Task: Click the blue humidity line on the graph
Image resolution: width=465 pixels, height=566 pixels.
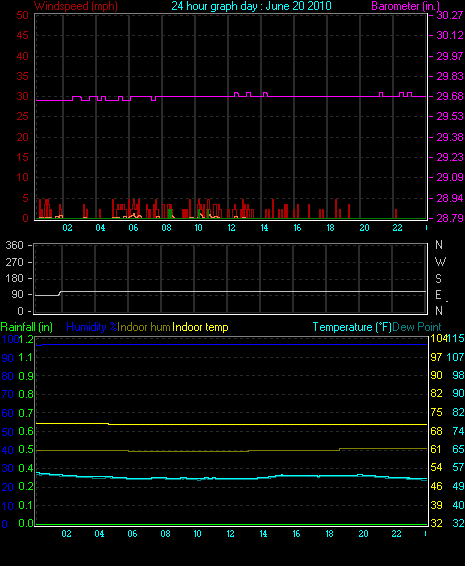Action: pos(231,344)
